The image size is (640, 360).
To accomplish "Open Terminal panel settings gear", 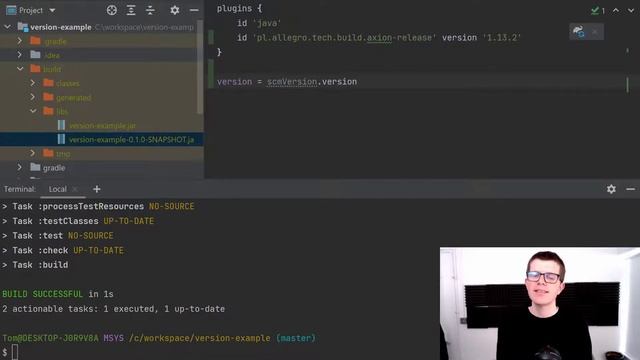I will pyautogui.click(x=611, y=189).
